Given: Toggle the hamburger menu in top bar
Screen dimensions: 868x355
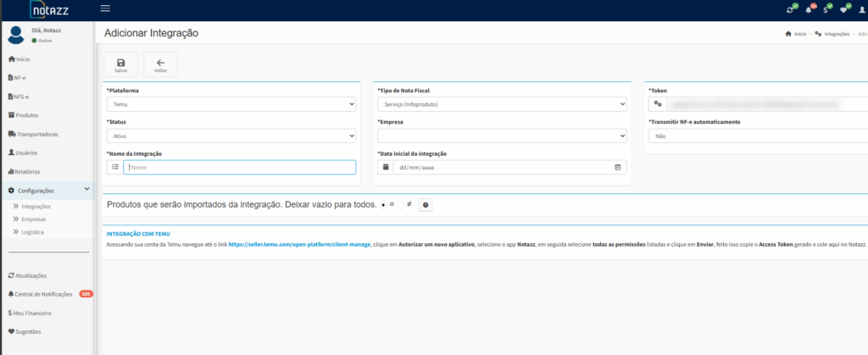Looking at the screenshot, I should pyautogui.click(x=105, y=8).
